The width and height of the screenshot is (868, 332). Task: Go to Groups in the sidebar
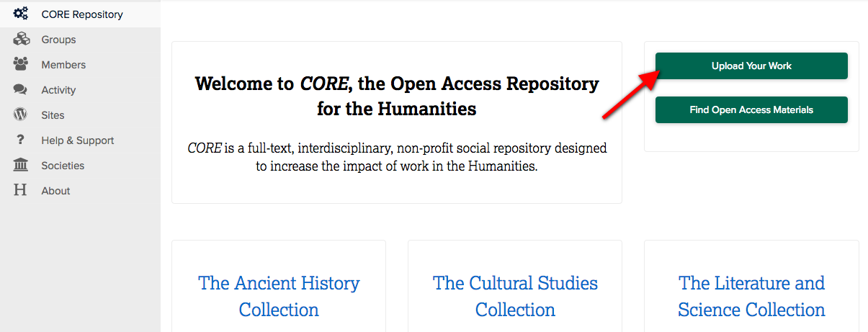coord(58,40)
